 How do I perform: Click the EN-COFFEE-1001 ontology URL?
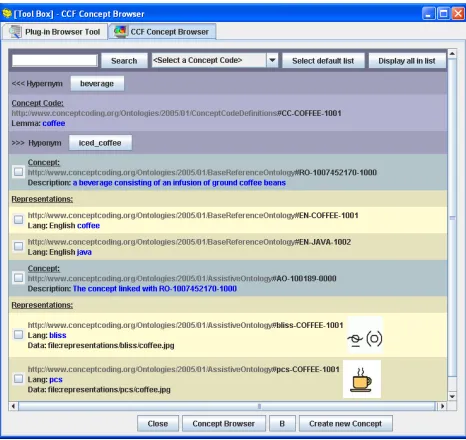tap(193, 215)
